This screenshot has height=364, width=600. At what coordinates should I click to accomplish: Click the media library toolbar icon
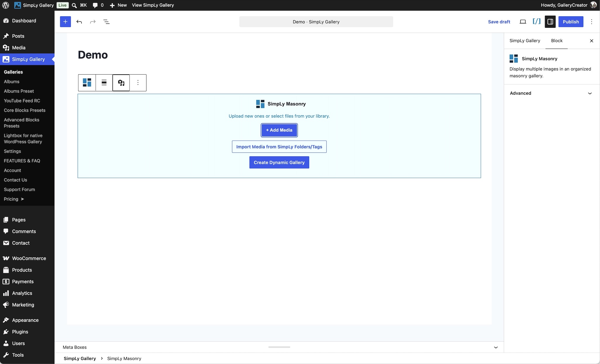pos(121,83)
